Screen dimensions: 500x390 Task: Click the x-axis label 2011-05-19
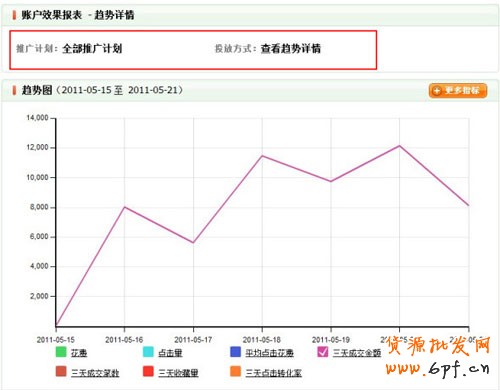click(x=331, y=340)
